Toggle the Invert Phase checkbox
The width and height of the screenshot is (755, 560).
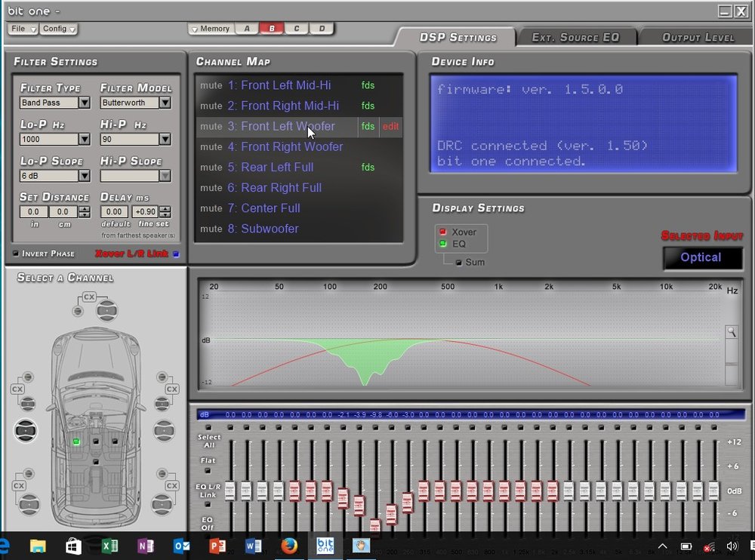pyautogui.click(x=15, y=254)
